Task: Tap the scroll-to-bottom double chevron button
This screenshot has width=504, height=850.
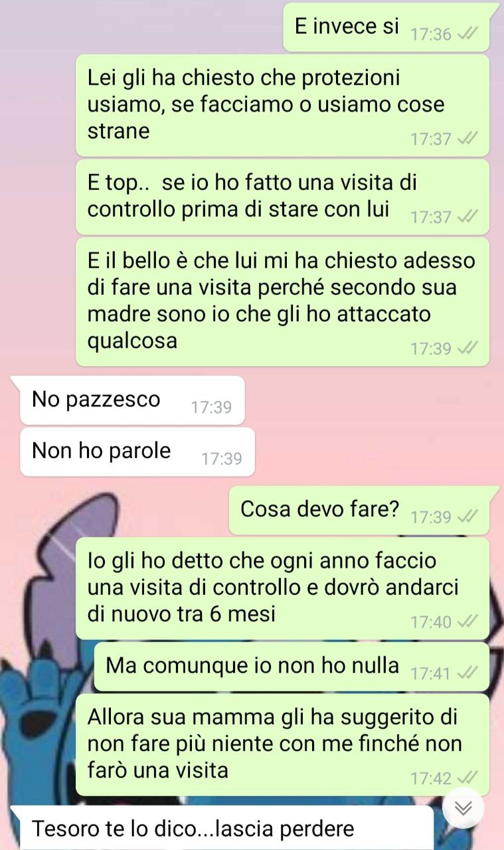Action: click(x=463, y=807)
